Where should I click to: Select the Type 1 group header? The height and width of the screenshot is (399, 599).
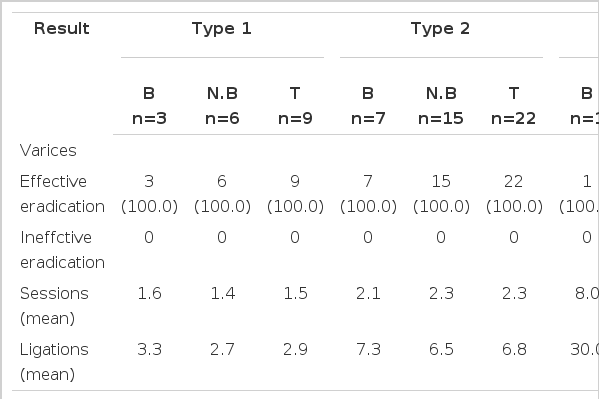[222, 29]
